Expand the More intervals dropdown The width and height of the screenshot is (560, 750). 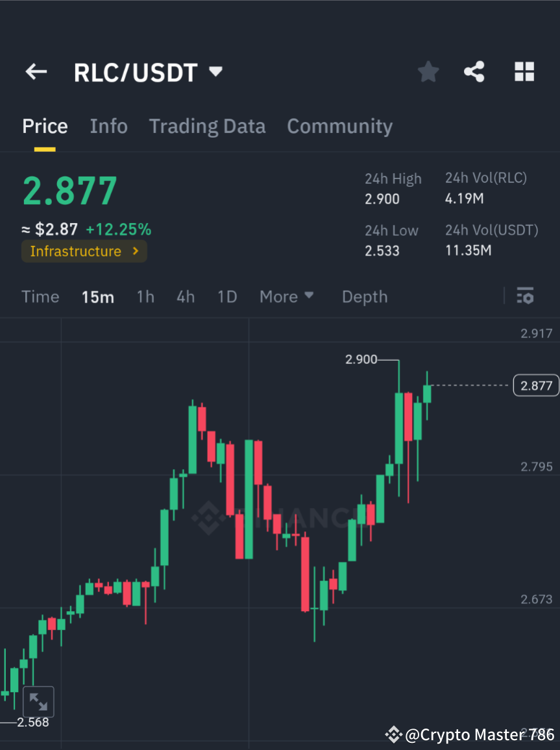click(x=286, y=296)
